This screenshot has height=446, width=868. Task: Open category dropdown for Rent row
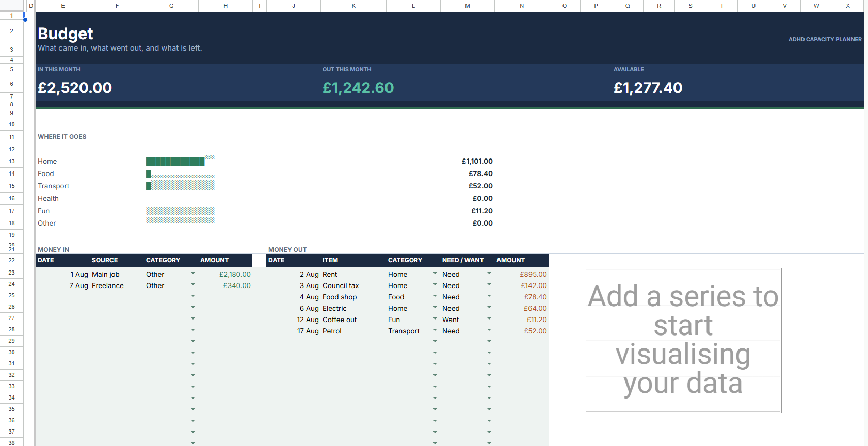[435, 274]
